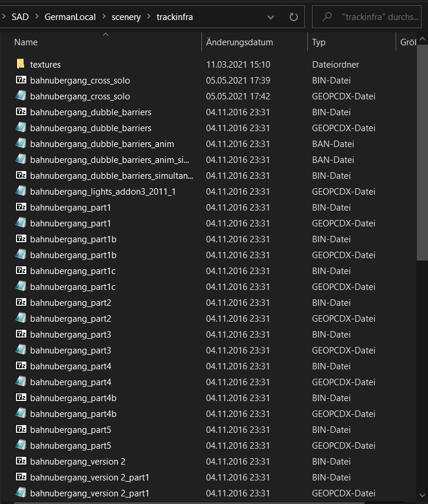Navigate to GermanLocal in the breadcrumb
428x504 pixels.
70,16
